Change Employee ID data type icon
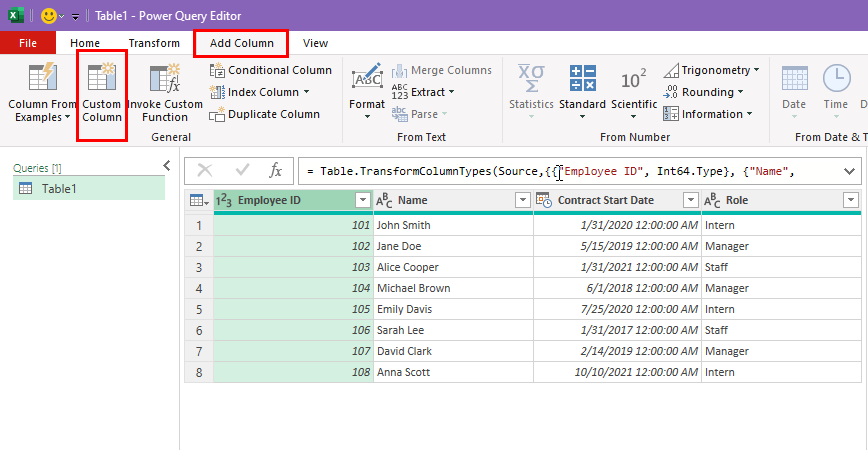This screenshot has width=868, height=450. 224,200
